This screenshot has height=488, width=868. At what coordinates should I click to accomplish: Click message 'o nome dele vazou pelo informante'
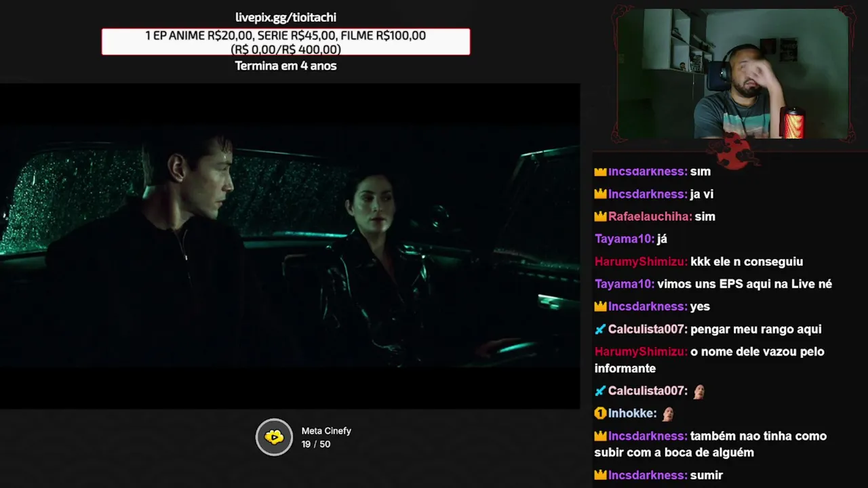tap(709, 360)
